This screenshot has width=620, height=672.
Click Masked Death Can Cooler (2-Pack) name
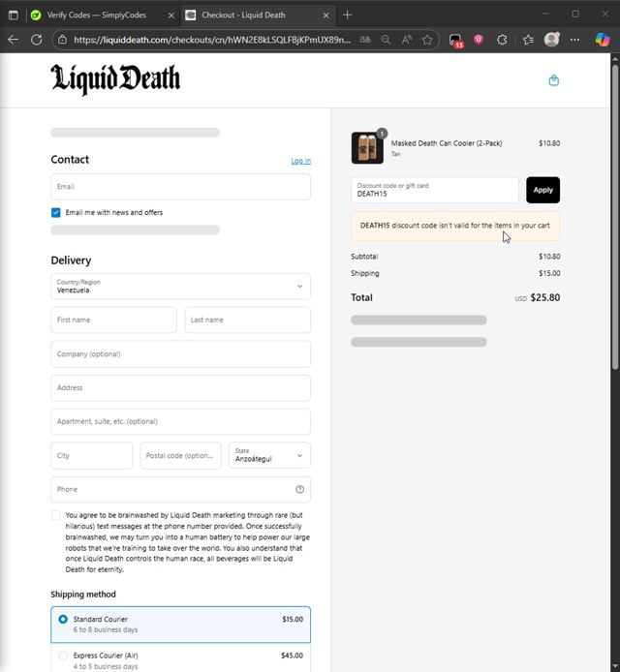click(x=447, y=143)
